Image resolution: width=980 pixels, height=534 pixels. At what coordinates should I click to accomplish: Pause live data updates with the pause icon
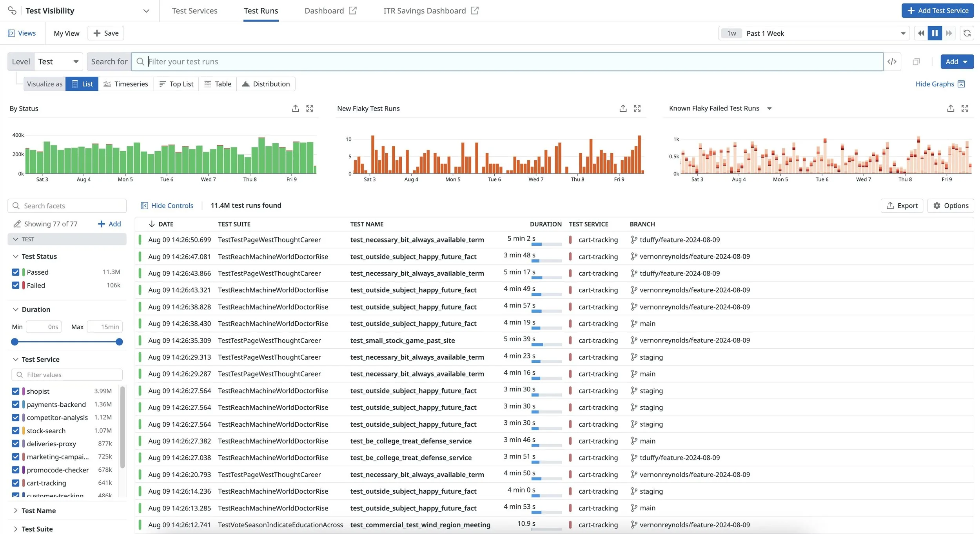[935, 33]
